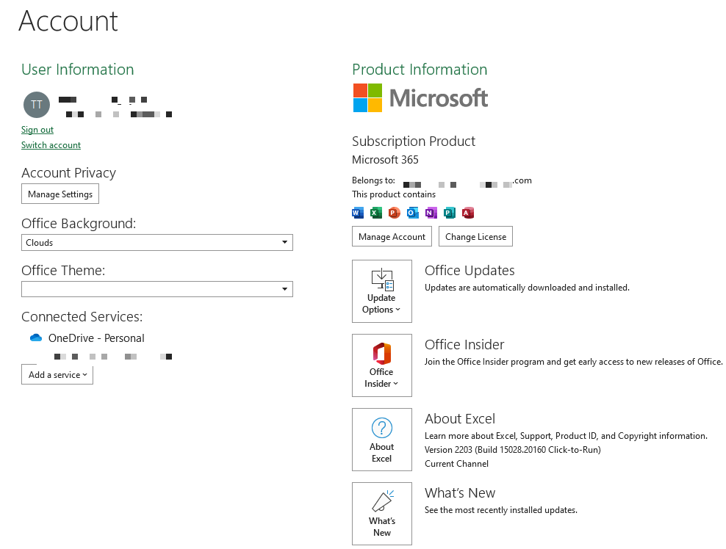Open What's New button
Image resolution: width=726 pixels, height=549 pixels.
(x=382, y=514)
